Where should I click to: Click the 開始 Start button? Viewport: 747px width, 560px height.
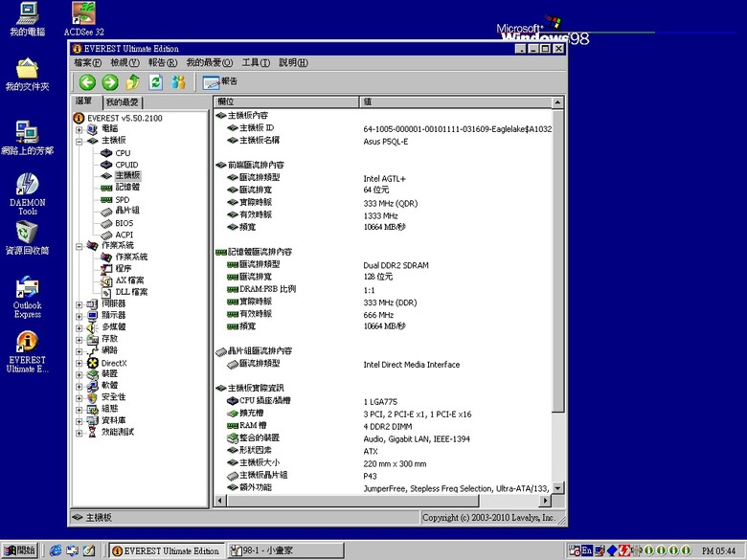coord(20,550)
